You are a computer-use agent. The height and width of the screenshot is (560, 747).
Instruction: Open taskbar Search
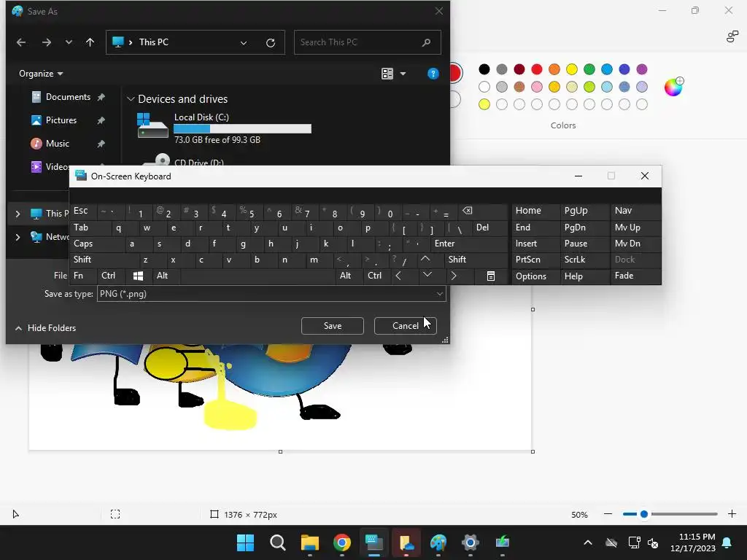click(278, 542)
